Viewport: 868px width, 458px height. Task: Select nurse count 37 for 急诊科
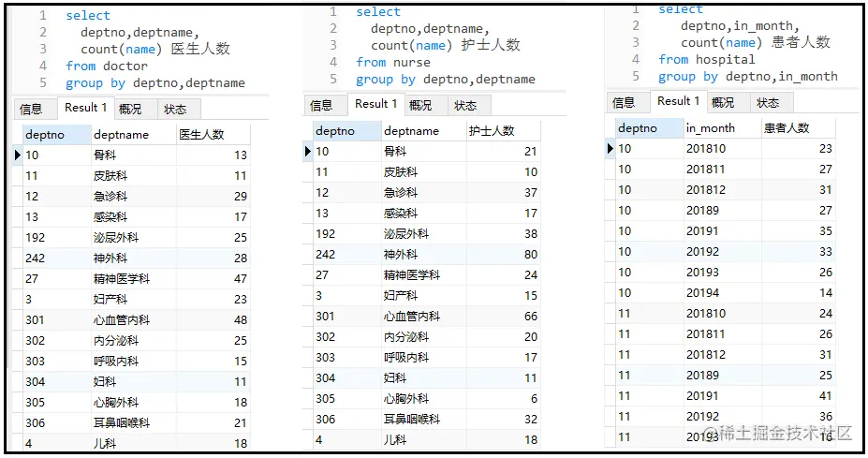coord(503,193)
